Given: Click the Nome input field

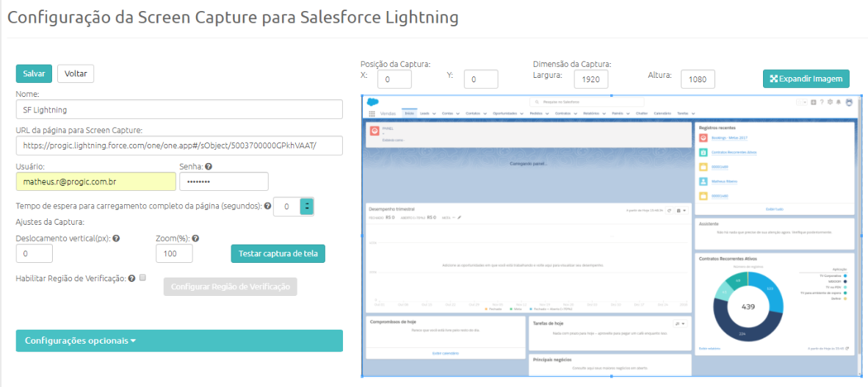Looking at the screenshot, I should point(179,109).
